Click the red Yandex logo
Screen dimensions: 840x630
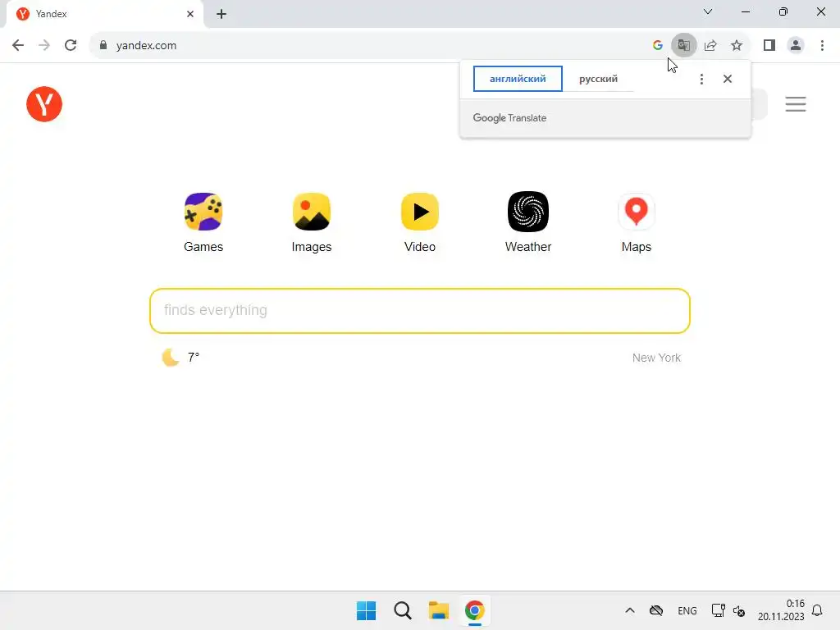(x=44, y=104)
